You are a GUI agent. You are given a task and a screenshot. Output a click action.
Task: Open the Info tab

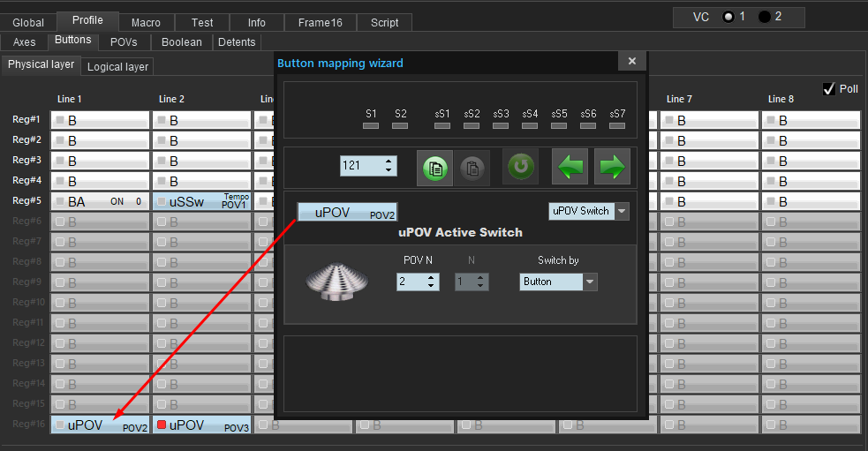(256, 23)
